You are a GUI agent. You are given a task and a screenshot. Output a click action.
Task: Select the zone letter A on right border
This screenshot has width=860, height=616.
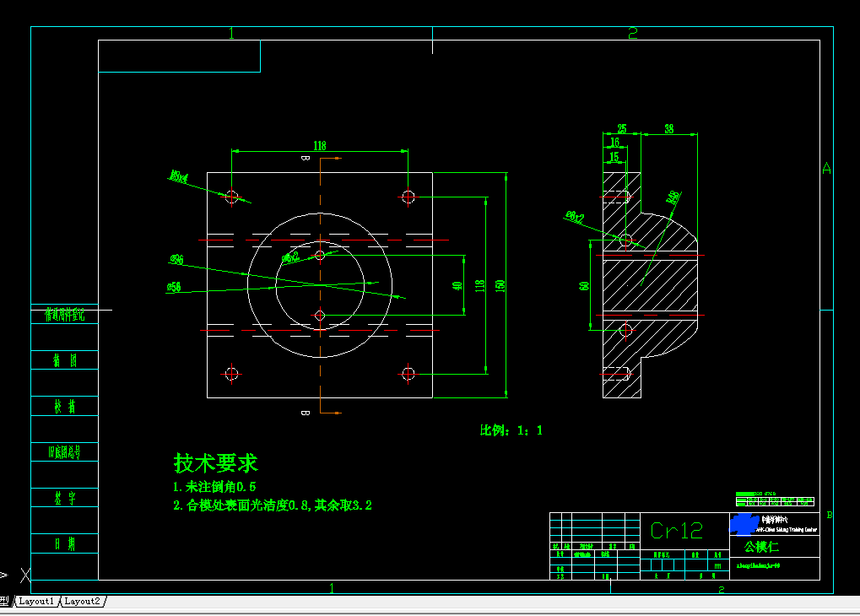[x=826, y=169]
